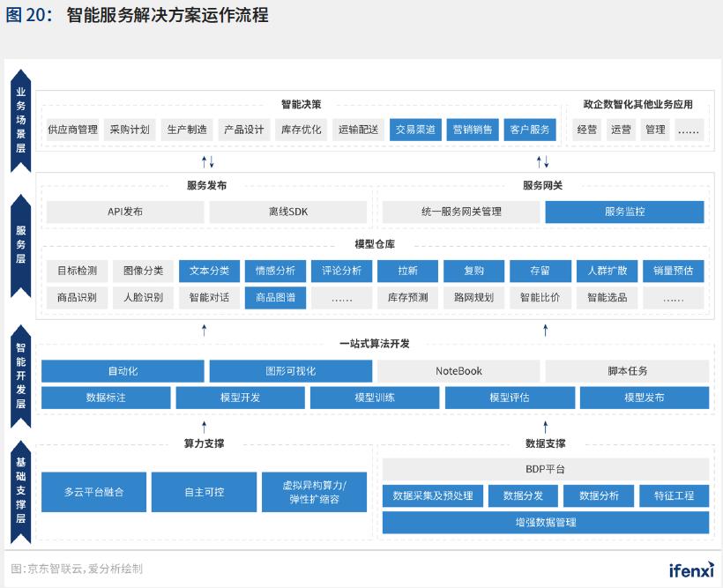
Task: Click the bidirectional arrows below 智能决策
Action: point(208,162)
